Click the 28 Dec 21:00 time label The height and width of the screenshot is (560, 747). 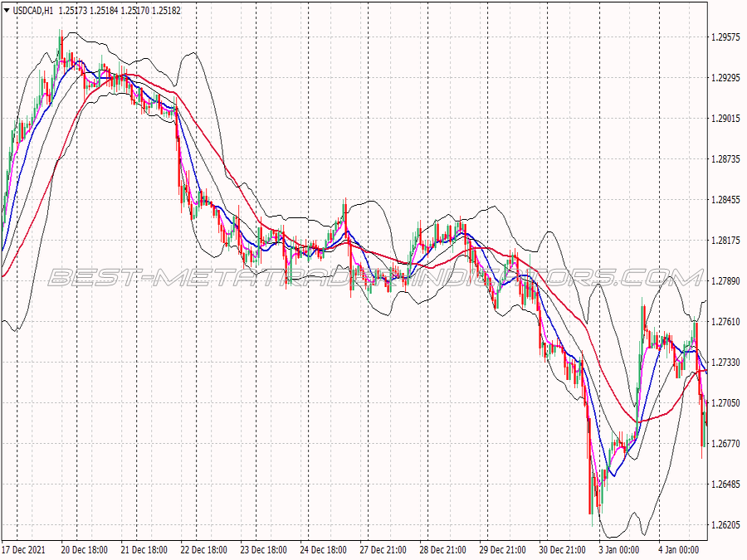click(442, 550)
